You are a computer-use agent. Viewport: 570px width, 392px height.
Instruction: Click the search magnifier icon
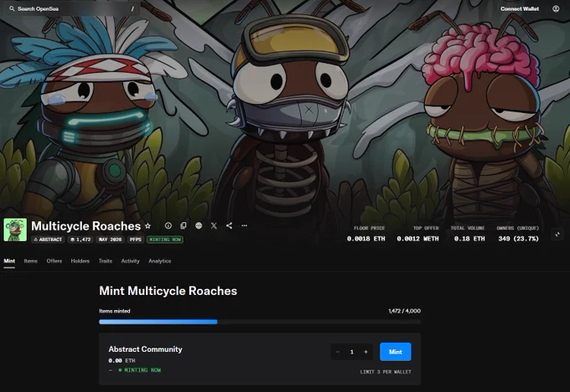point(12,8)
